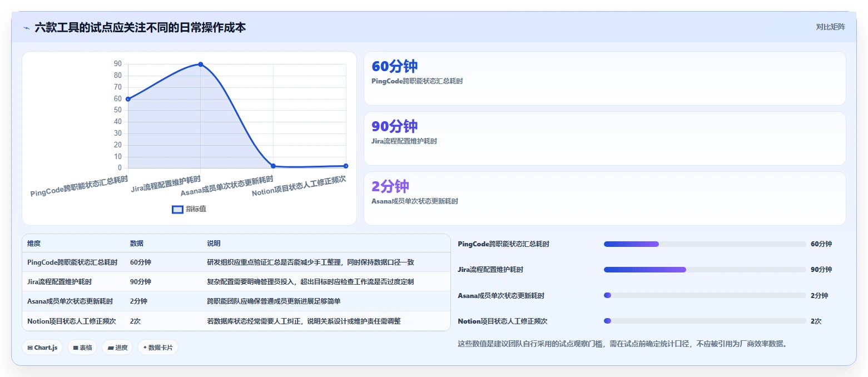
Task: Click the Jira流程配置维护耗时 chart axis label
Action: pos(166,185)
